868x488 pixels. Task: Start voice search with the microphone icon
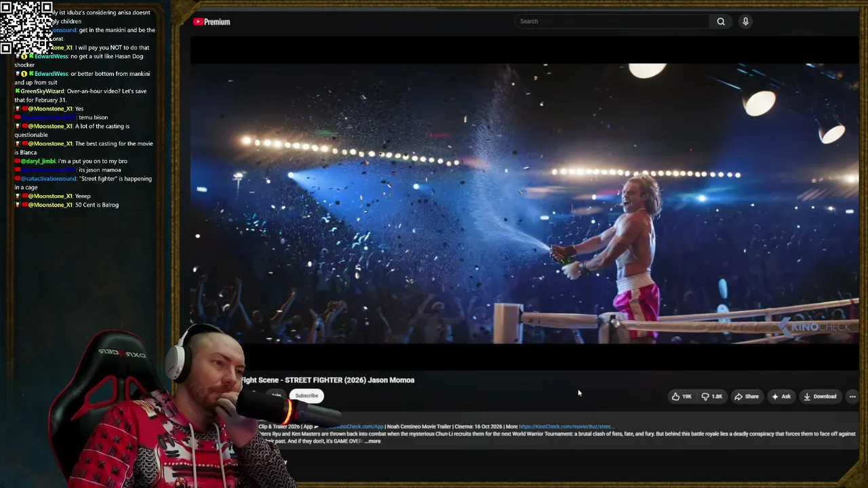coord(745,21)
